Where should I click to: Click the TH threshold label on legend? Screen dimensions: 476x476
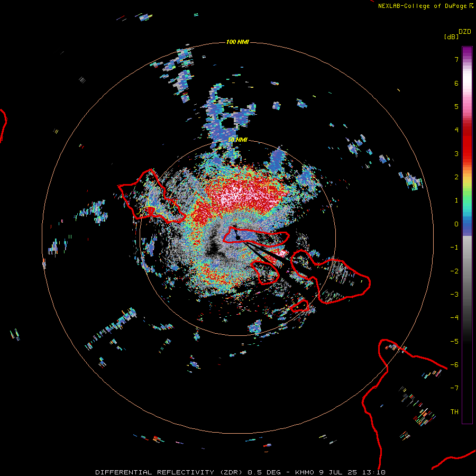click(454, 412)
